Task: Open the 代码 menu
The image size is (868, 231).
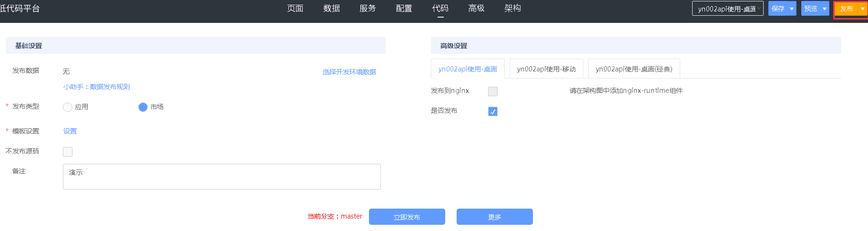Action: (x=440, y=9)
